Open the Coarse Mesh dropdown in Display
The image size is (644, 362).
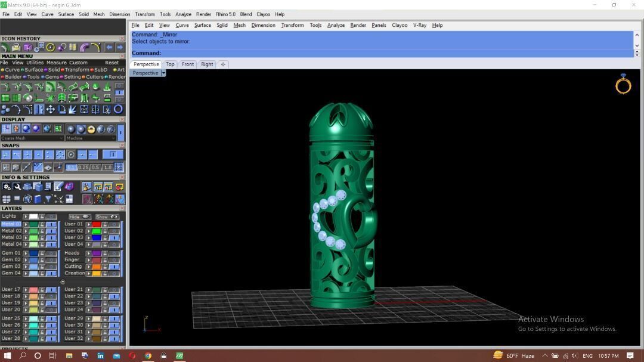(x=32, y=138)
